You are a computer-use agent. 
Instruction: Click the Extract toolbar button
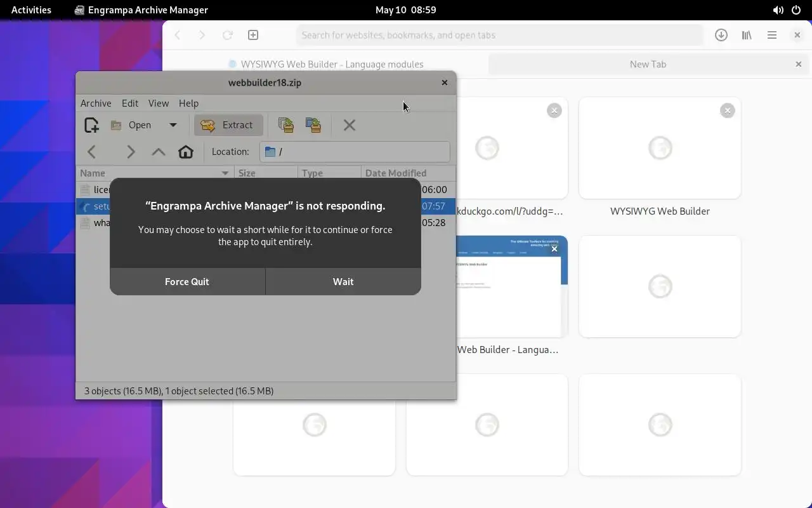(228, 125)
